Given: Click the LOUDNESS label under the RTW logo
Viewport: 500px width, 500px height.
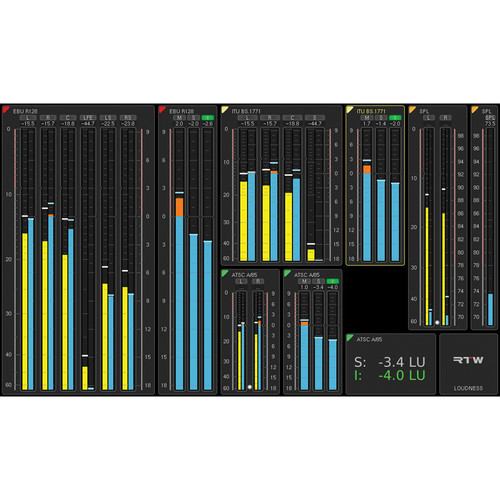Looking at the screenshot, I should click(x=468, y=388).
